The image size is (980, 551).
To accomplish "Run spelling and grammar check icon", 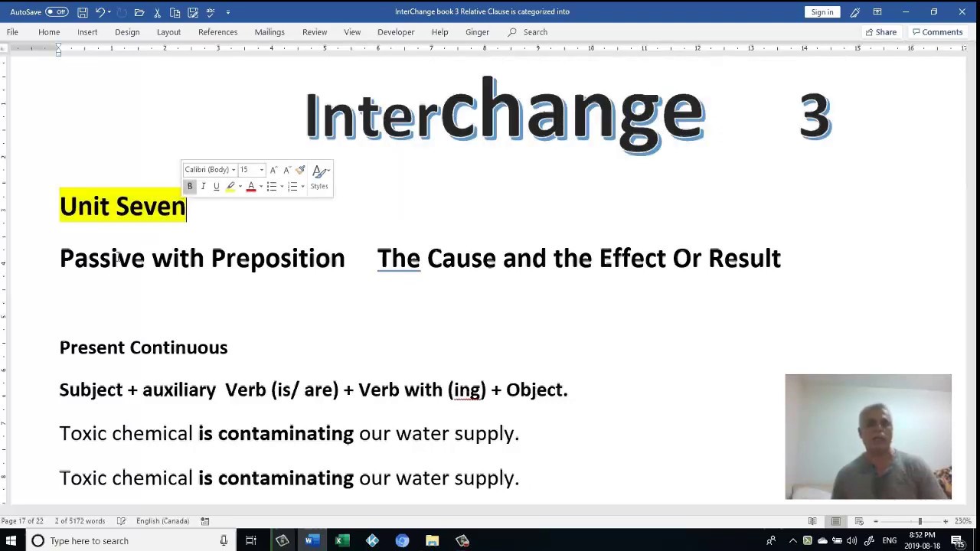I will [211, 11].
